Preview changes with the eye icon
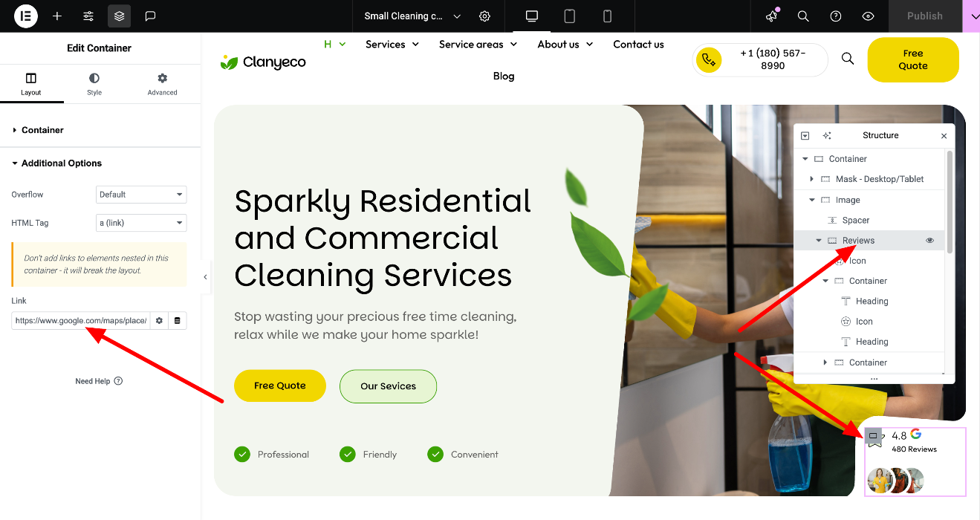 click(868, 16)
